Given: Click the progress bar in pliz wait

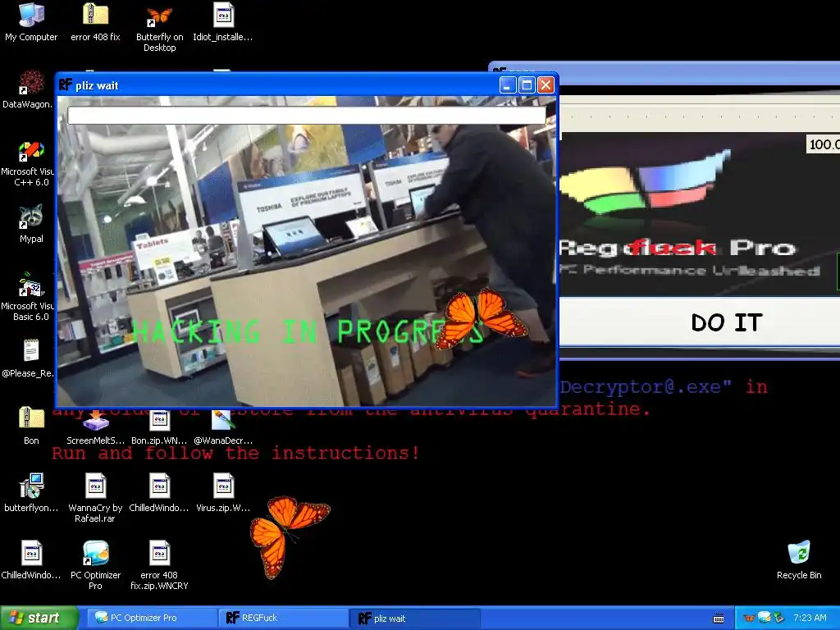Looking at the screenshot, I should (x=307, y=115).
